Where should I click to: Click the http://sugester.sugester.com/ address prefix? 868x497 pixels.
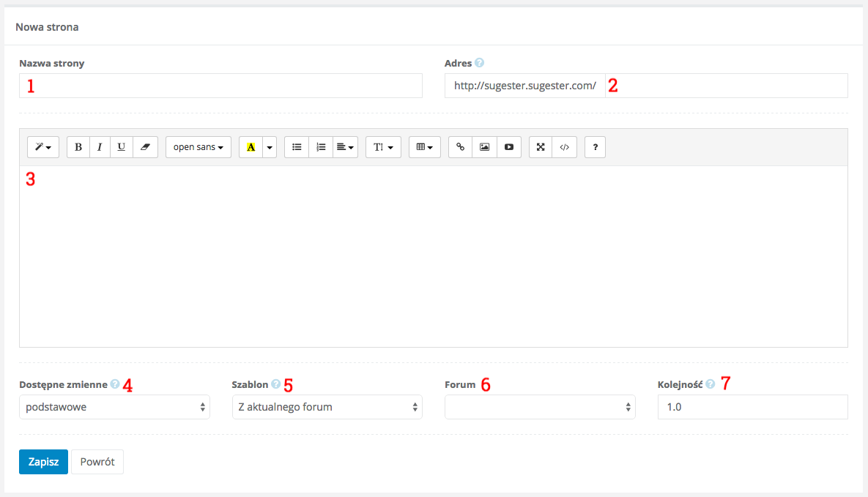pyautogui.click(x=524, y=86)
